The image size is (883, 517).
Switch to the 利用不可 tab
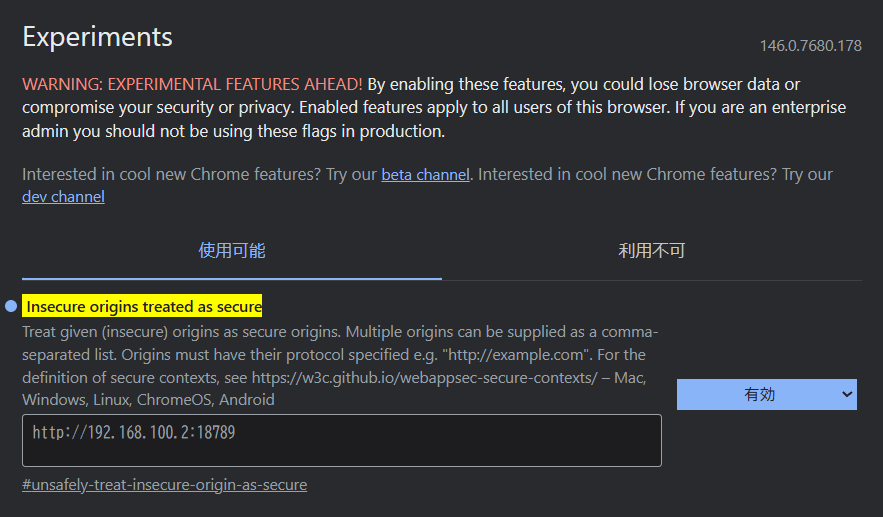click(652, 251)
